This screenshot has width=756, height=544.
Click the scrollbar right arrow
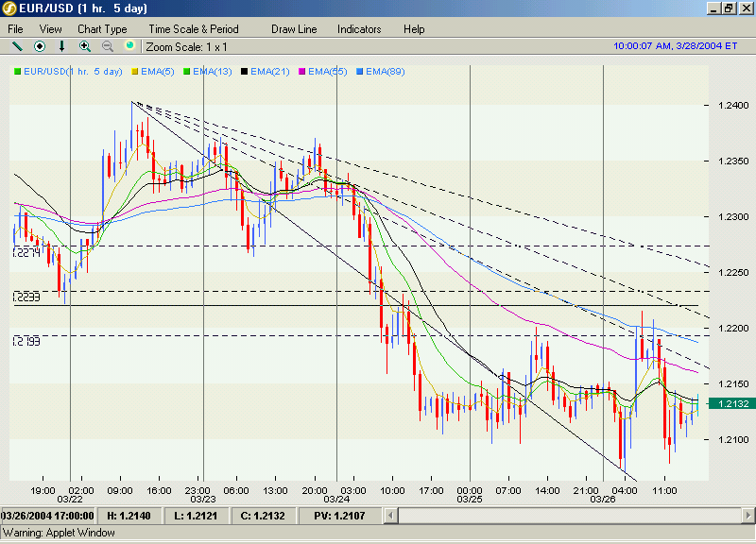coord(747,516)
